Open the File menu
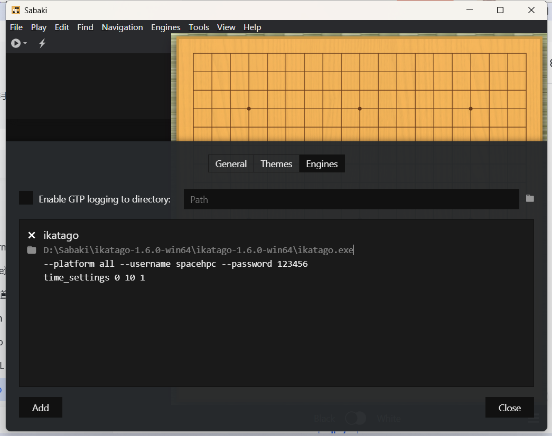Viewport: 552px width, 436px height. pyautogui.click(x=16, y=27)
